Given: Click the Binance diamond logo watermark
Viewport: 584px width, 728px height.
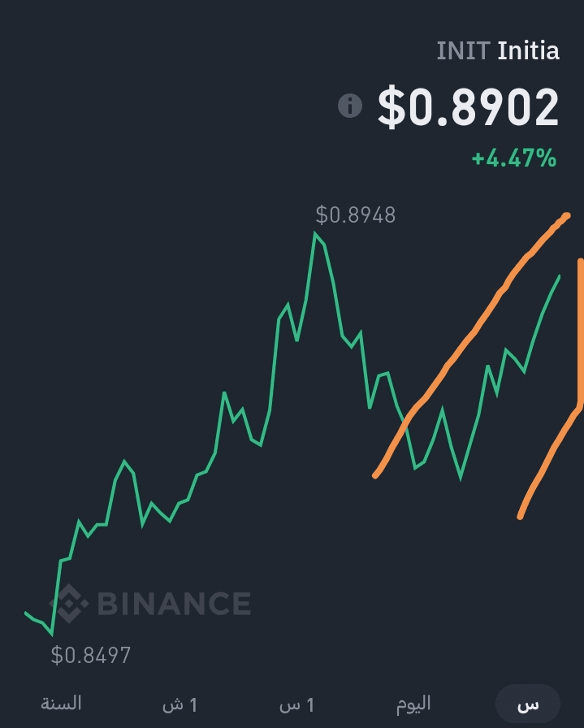Looking at the screenshot, I should 69,603.
